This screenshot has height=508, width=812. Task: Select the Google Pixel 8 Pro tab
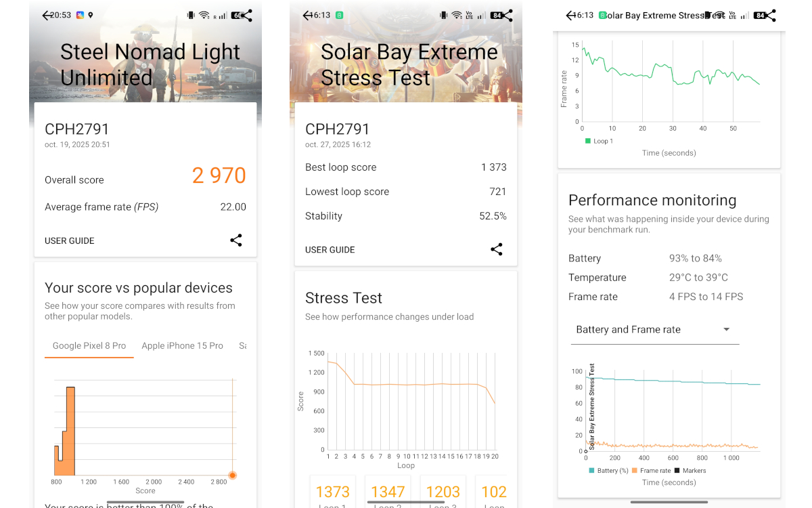coord(89,345)
